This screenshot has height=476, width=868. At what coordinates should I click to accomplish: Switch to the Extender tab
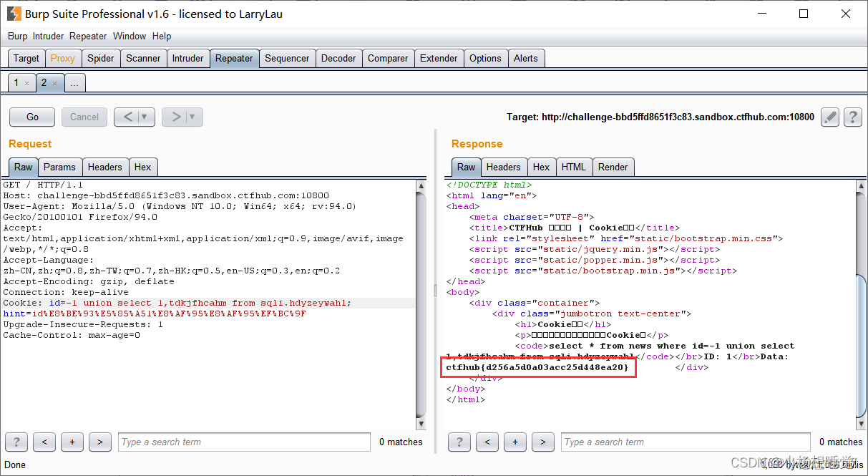(x=439, y=59)
